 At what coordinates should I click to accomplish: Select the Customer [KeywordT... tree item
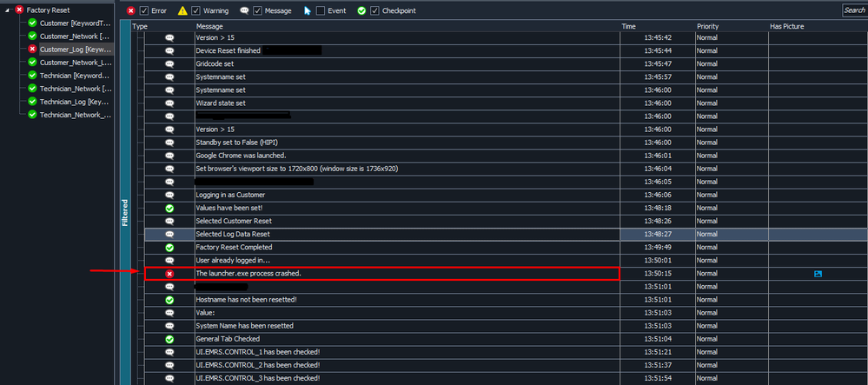pyautogui.click(x=76, y=23)
